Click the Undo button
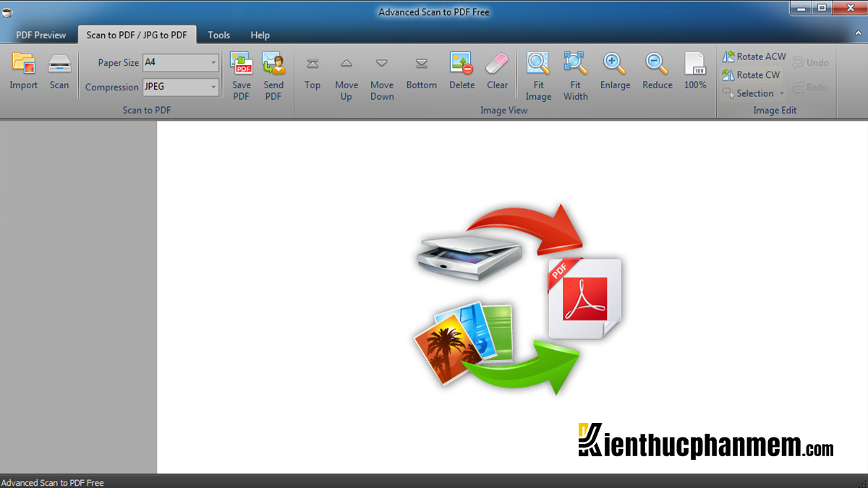 (x=810, y=63)
